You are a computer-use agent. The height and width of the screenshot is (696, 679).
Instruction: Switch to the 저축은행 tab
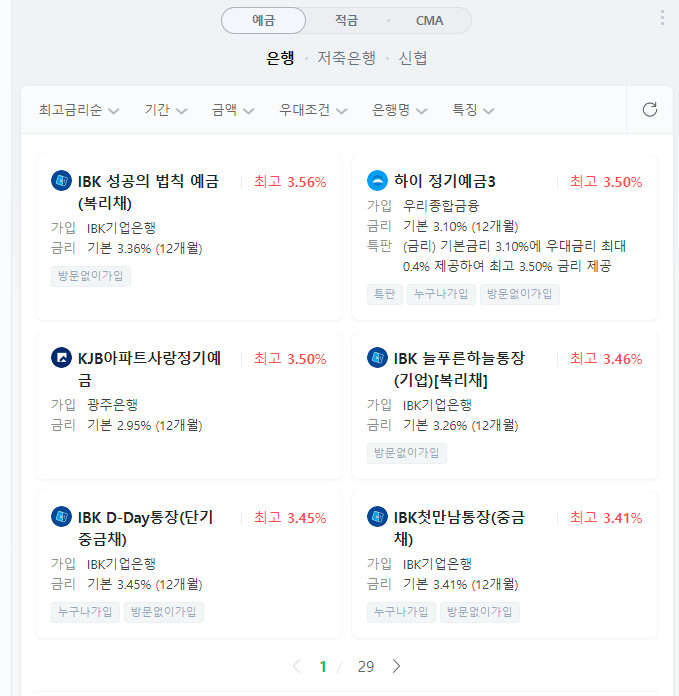tap(346, 58)
